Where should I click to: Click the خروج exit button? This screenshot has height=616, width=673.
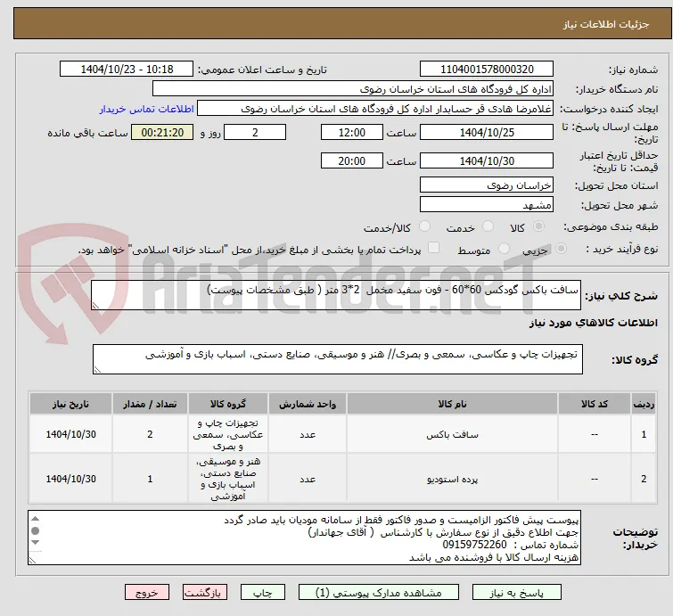pos(147,593)
